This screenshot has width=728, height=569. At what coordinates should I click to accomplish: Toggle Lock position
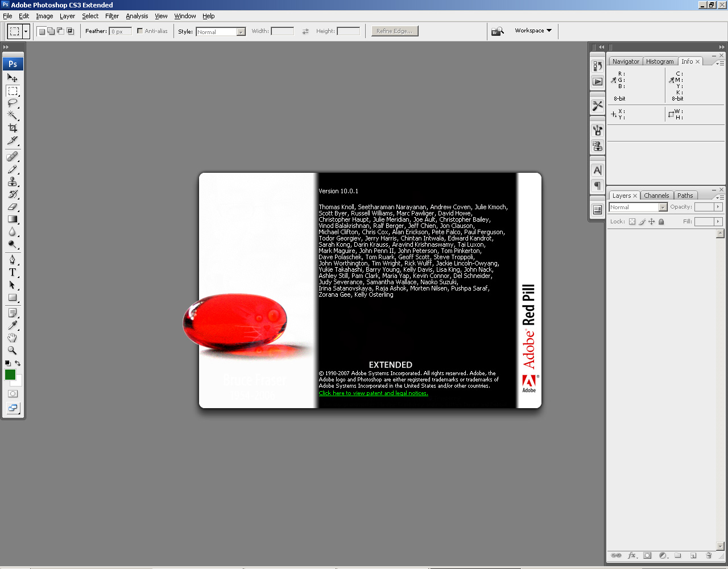pos(652,222)
